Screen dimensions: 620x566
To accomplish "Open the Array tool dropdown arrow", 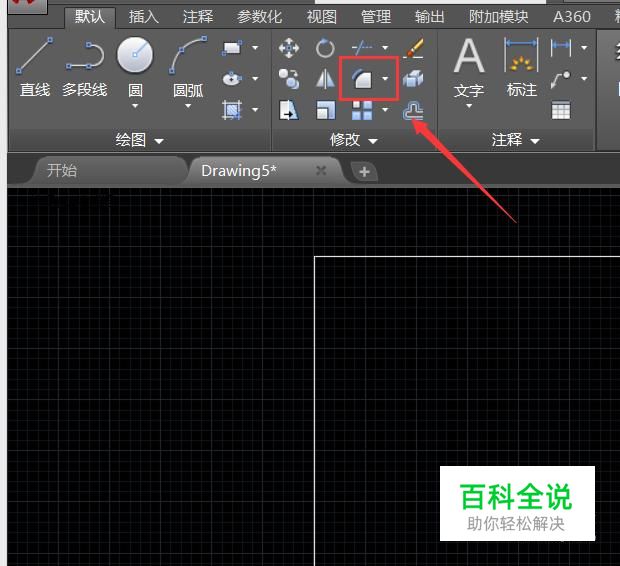I will [385, 110].
